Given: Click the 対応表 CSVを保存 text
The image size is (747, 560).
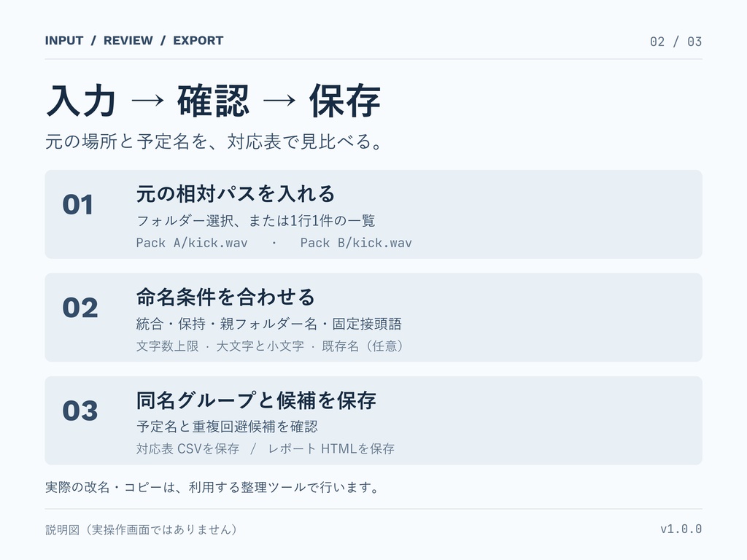Looking at the screenshot, I should 187,448.
